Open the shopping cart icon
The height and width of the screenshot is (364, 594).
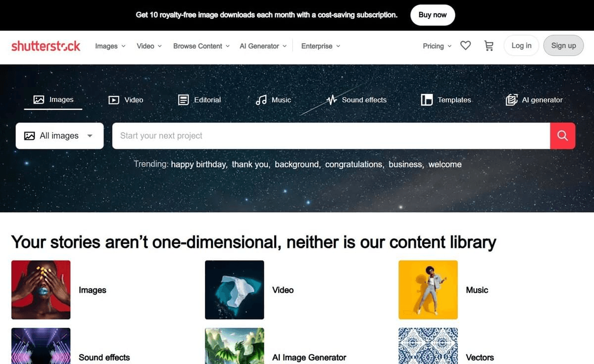489,45
